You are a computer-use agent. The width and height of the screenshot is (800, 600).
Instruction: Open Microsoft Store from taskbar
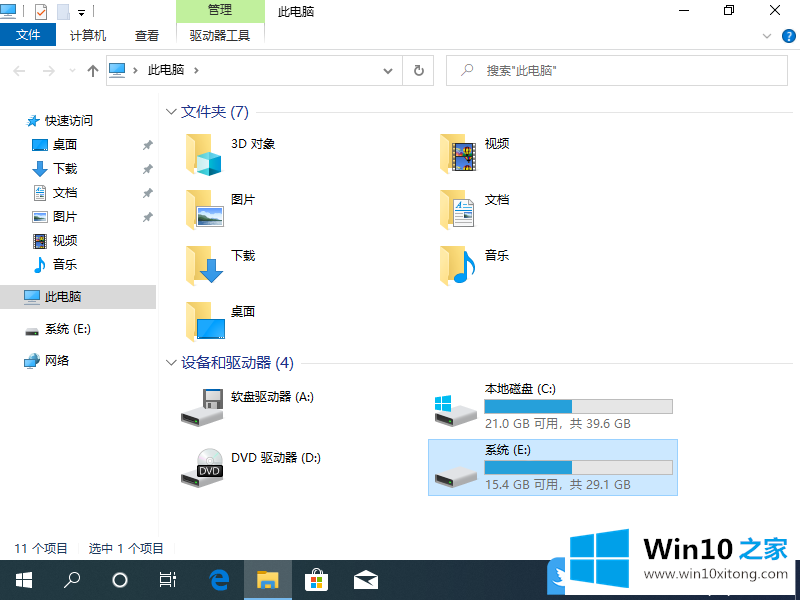pos(316,580)
